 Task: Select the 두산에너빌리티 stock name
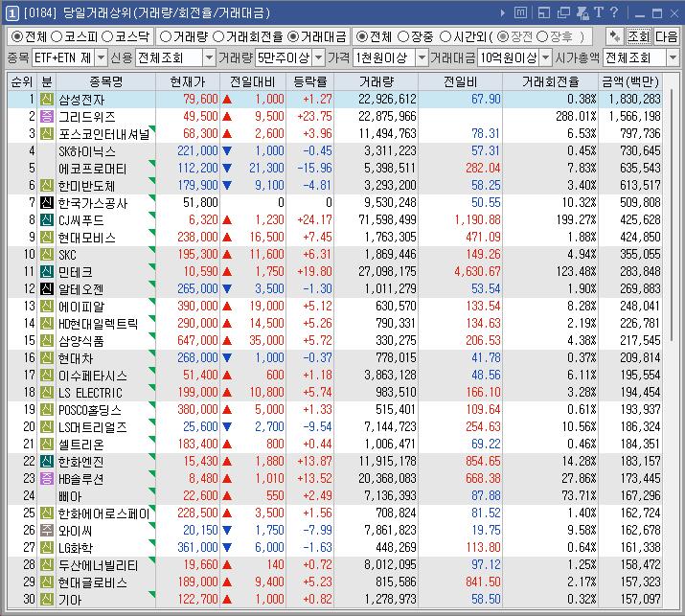pyautogui.click(x=99, y=565)
